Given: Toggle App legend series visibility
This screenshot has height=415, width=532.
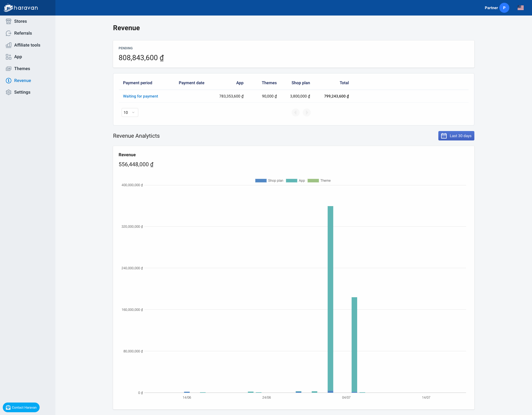Looking at the screenshot, I should [295, 181].
